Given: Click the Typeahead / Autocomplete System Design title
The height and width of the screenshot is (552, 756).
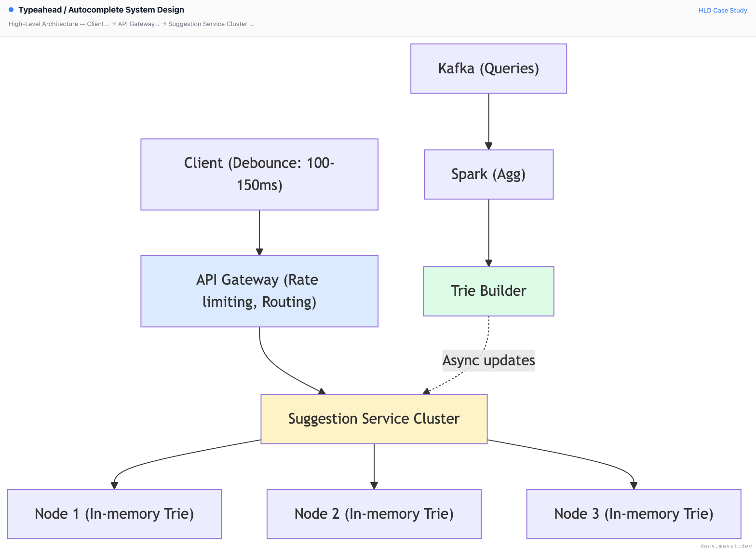Looking at the screenshot, I should tap(101, 10).
